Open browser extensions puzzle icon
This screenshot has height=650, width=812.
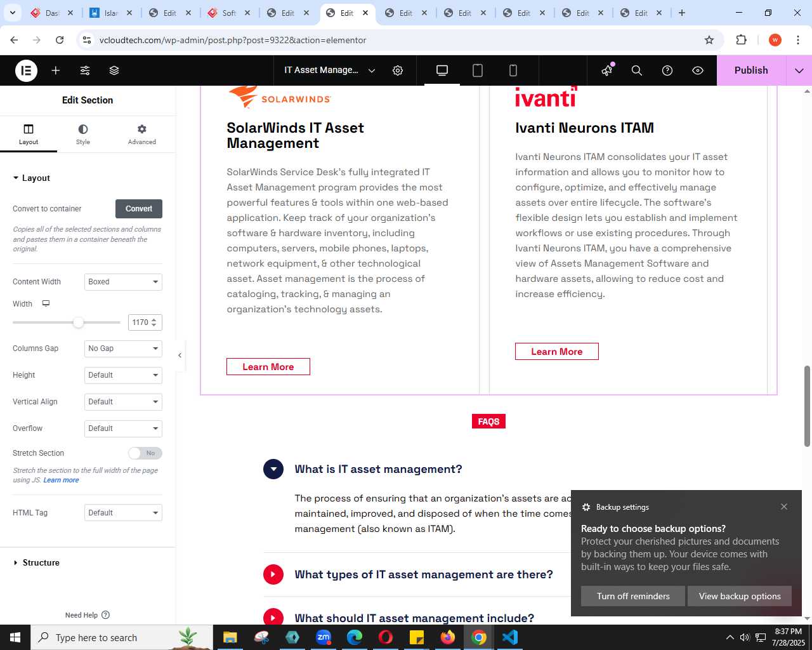click(x=741, y=40)
